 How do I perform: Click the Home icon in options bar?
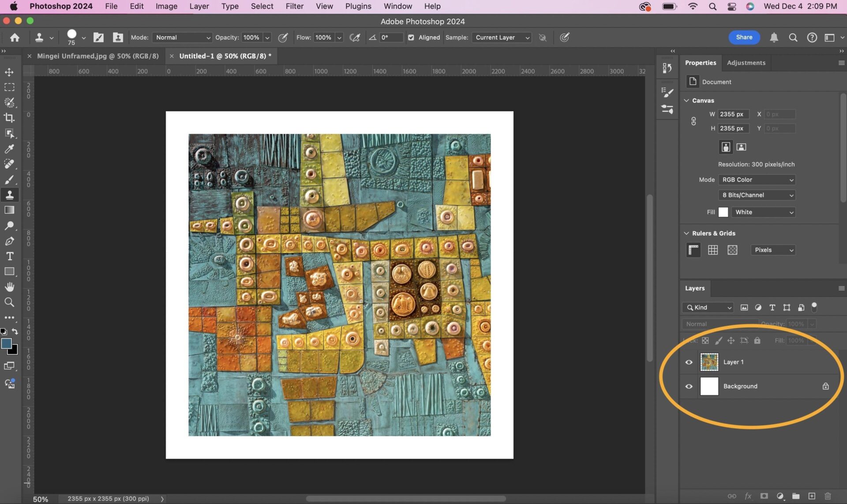pos(15,37)
